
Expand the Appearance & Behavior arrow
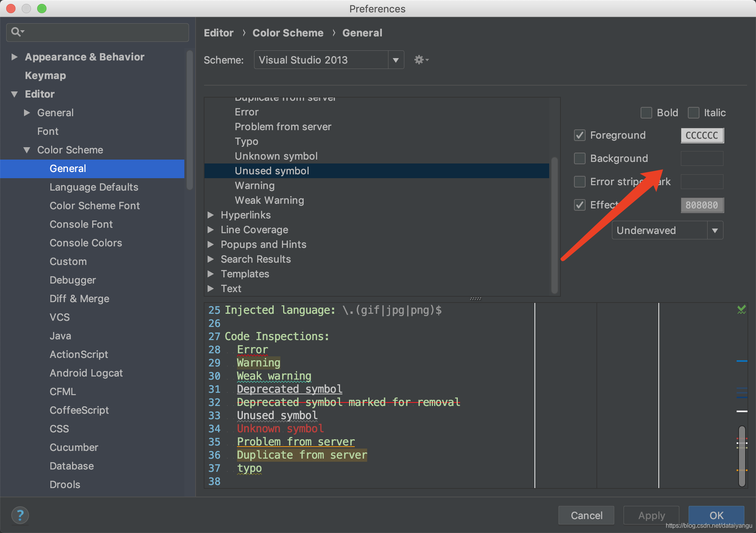click(x=14, y=57)
